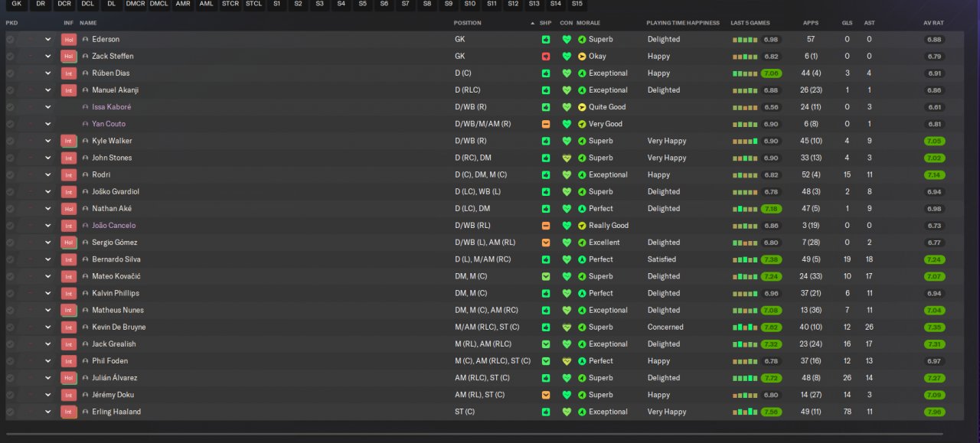Toggle the picked checkmark for Rodri
The height and width of the screenshot is (443, 980).
[x=10, y=175]
